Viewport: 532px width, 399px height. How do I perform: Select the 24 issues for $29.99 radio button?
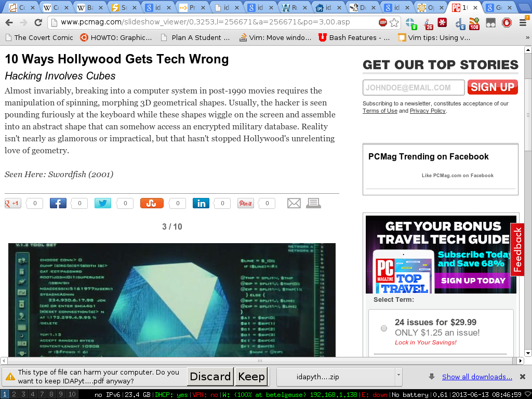coord(384,328)
